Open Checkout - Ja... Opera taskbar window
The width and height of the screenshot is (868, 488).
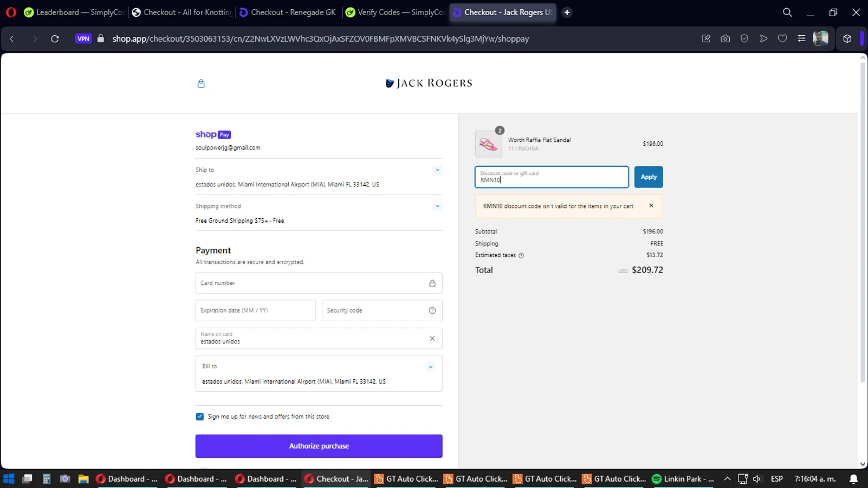click(337, 479)
